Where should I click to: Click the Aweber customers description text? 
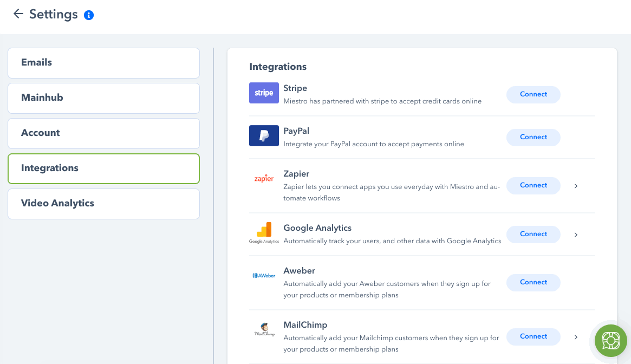(x=387, y=289)
